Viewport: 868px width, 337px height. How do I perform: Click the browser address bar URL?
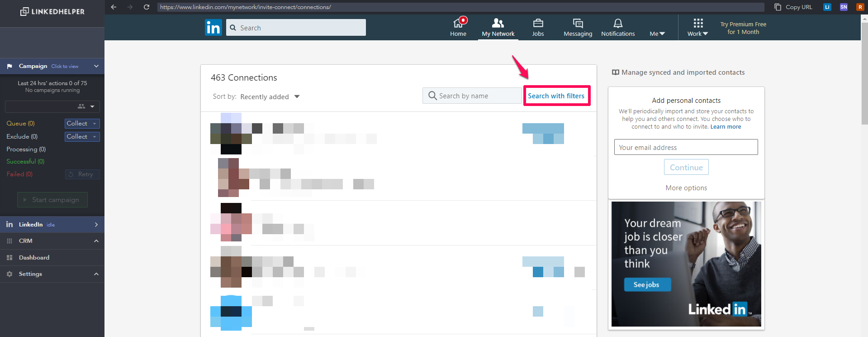pos(460,7)
